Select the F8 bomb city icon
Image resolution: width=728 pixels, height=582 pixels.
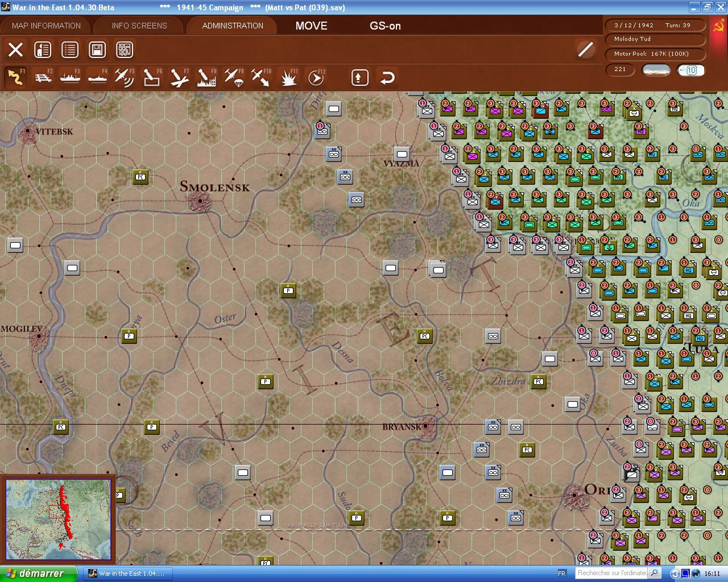point(206,77)
